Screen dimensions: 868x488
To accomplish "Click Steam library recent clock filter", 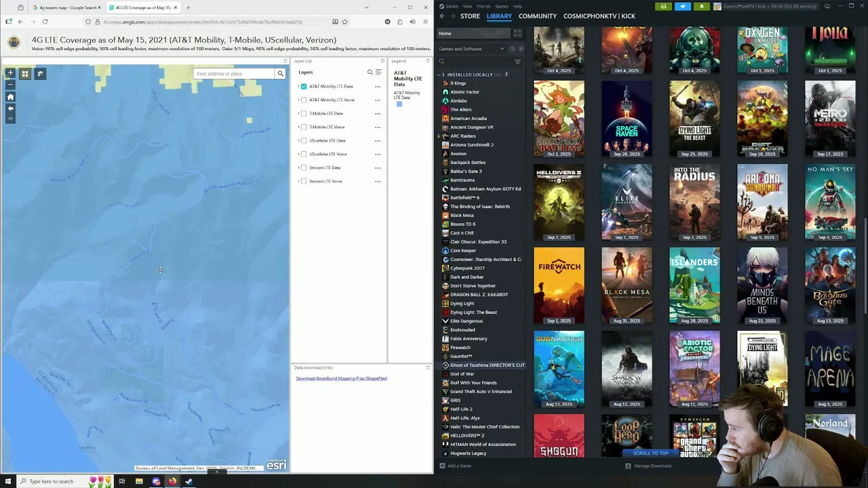I will click(512, 49).
